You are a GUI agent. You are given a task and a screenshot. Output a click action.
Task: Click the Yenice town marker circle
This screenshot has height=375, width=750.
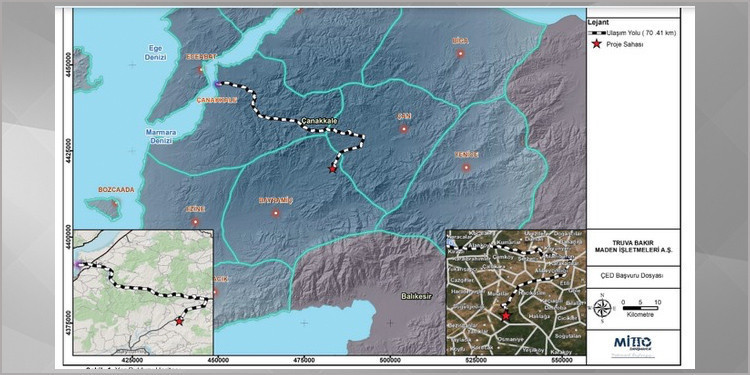(466, 167)
